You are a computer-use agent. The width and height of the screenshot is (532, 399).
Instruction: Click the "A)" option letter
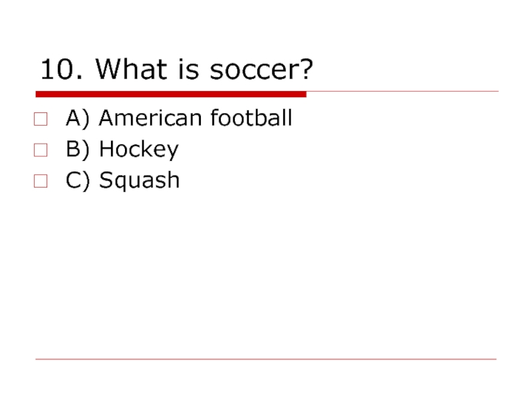point(78,118)
